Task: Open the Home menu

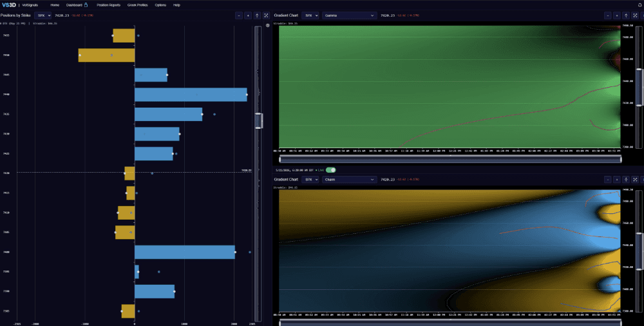Action: [55, 5]
